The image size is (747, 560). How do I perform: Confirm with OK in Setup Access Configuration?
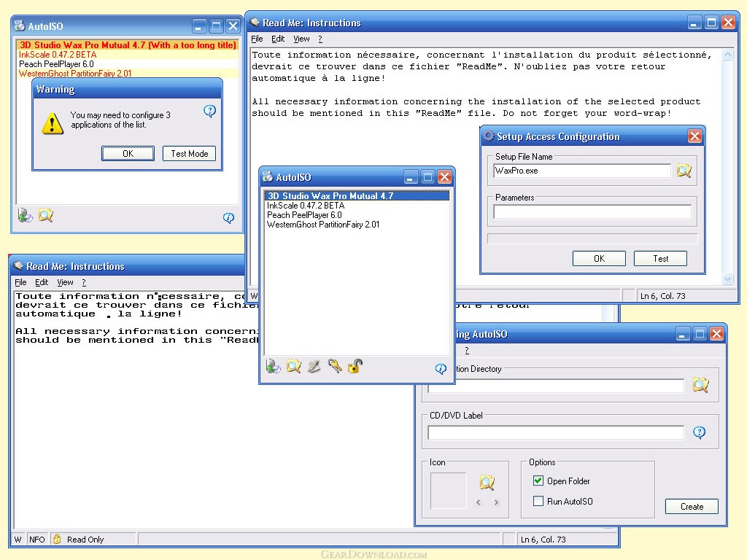tap(599, 259)
